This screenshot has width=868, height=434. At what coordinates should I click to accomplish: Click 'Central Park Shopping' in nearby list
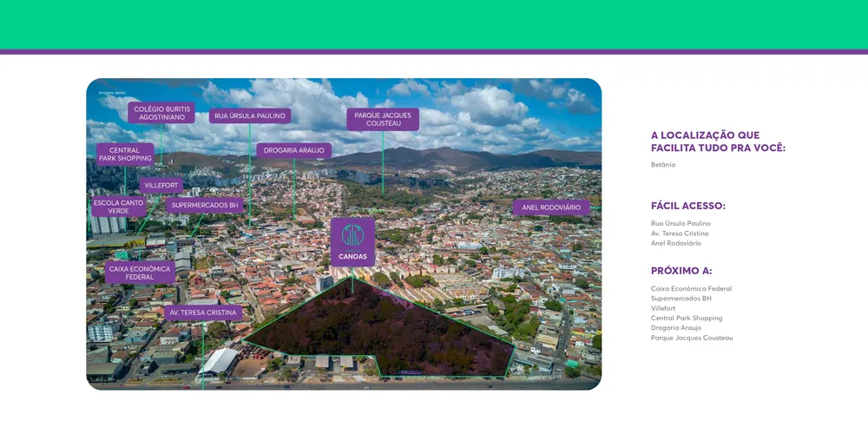click(x=687, y=318)
